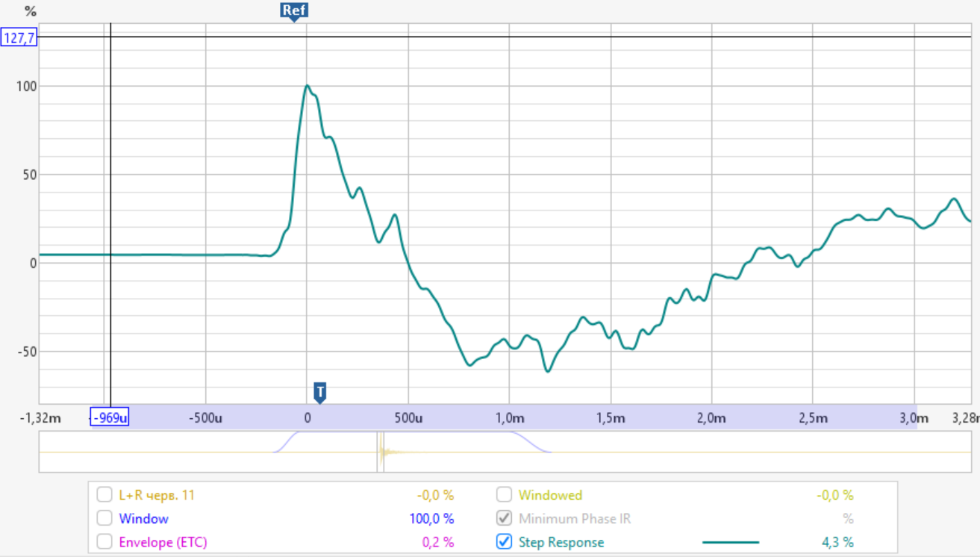Click the 100,0 % Window readout value
980x557 pixels.
click(x=432, y=518)
